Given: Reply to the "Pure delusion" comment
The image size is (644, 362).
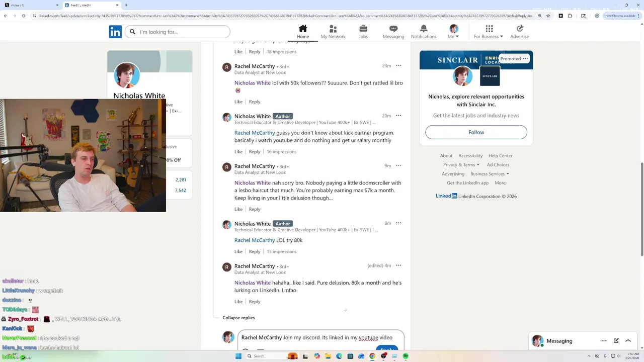Looking at the screenshot, I should pos(255,302).
